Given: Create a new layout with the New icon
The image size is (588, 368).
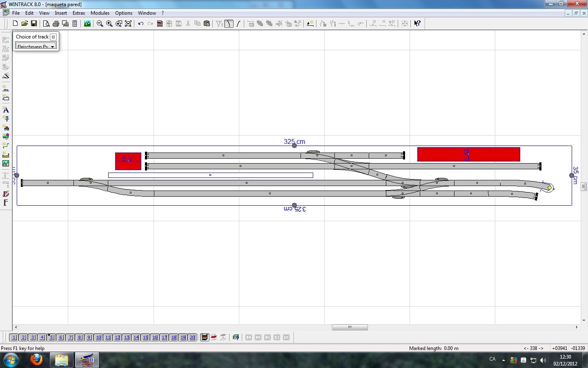Looking at the screenshot, I should (15, 24).
